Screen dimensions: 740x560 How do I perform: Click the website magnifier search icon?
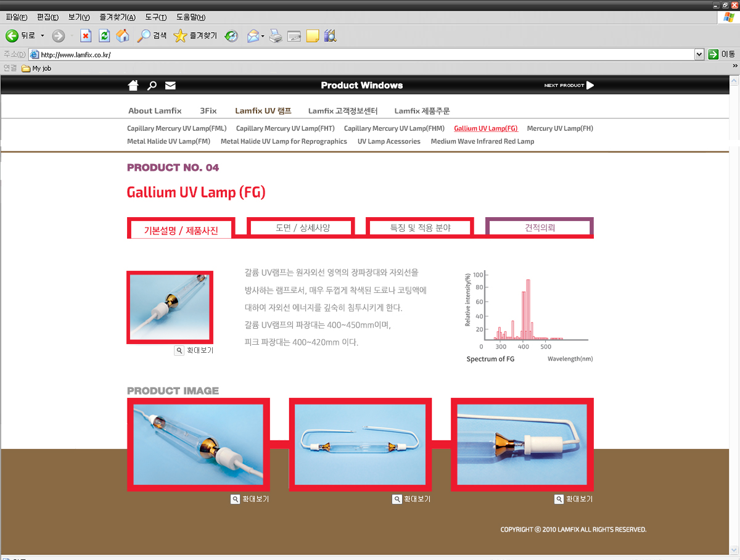point(152,86)
